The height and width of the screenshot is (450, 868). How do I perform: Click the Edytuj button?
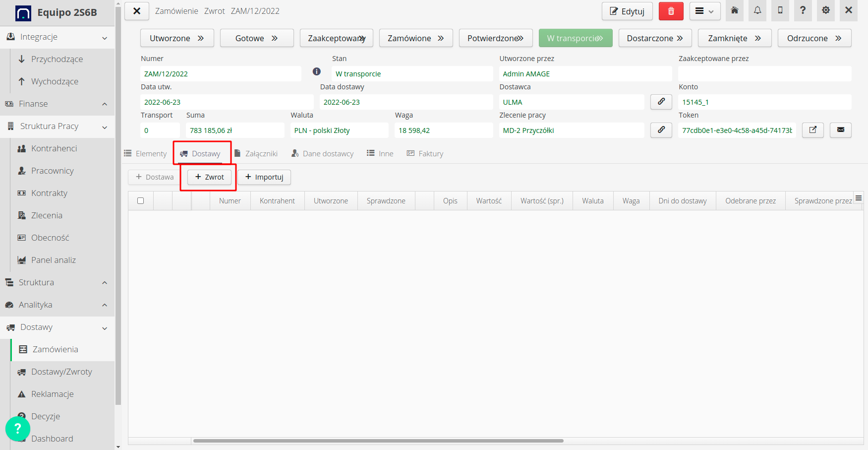627,10
